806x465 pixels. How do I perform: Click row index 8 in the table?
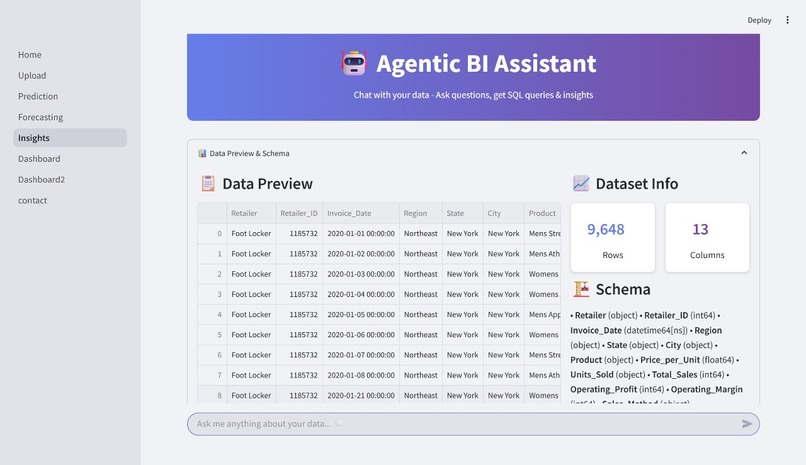[212, 396]
